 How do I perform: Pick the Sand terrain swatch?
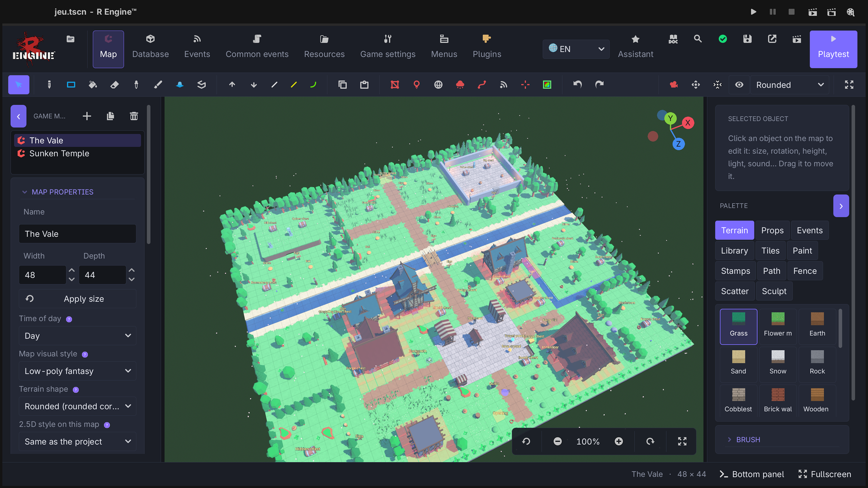tap(738, 364)
